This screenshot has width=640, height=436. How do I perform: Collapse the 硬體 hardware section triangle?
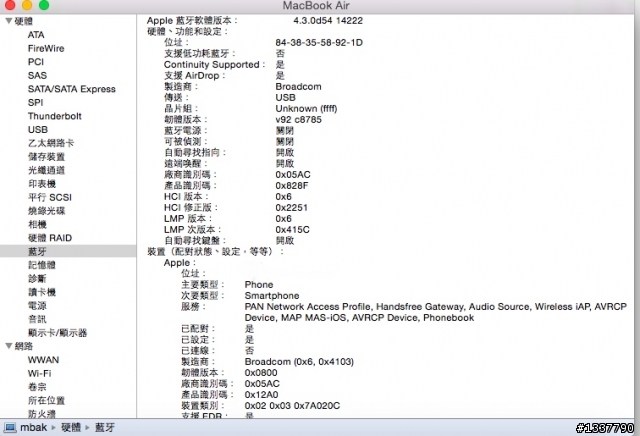(x=8, y=21)
